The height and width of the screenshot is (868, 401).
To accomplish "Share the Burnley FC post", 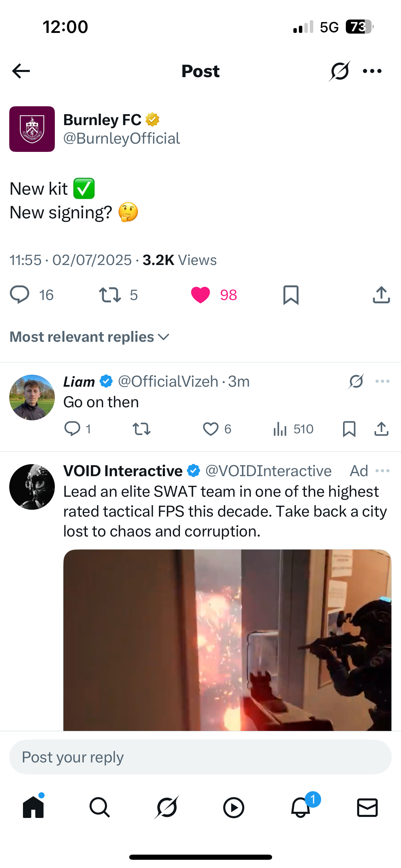I will (381, 294).
